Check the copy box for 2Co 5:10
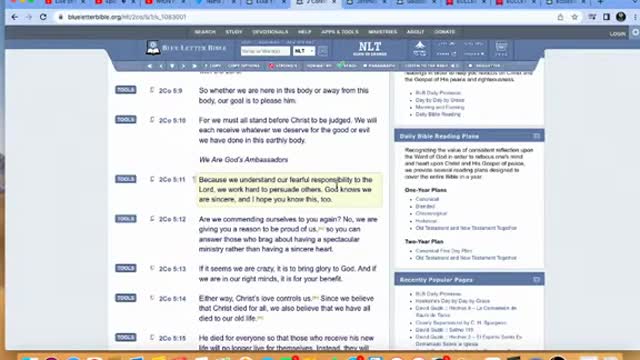The image size is (640, 360). coord(152,120)
